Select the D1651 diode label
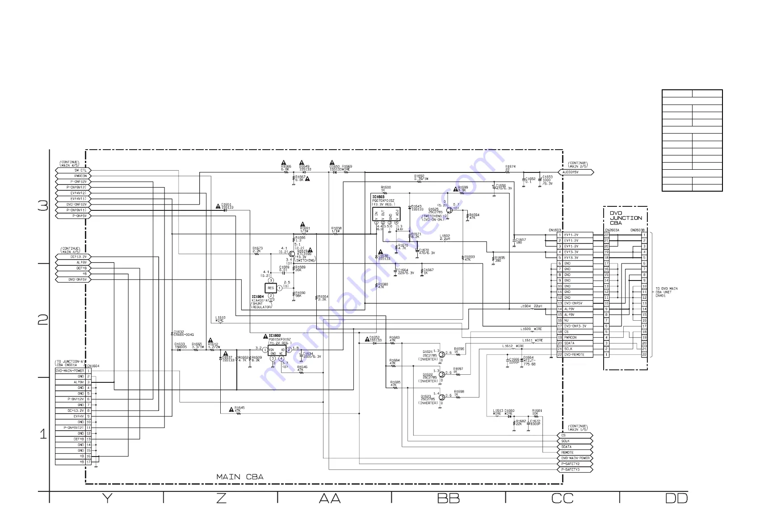This screenshot has height=532, width=760. coord(227,206)
